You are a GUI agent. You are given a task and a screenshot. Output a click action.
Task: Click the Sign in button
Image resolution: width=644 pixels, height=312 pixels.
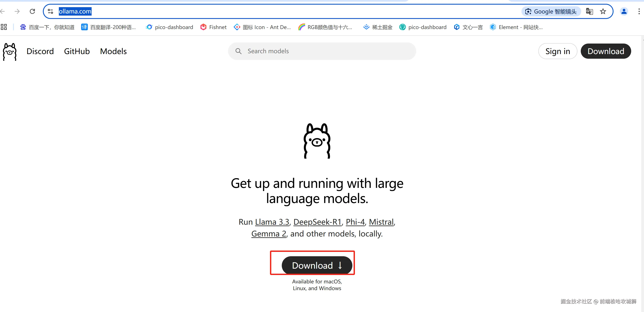click(557, 51)
